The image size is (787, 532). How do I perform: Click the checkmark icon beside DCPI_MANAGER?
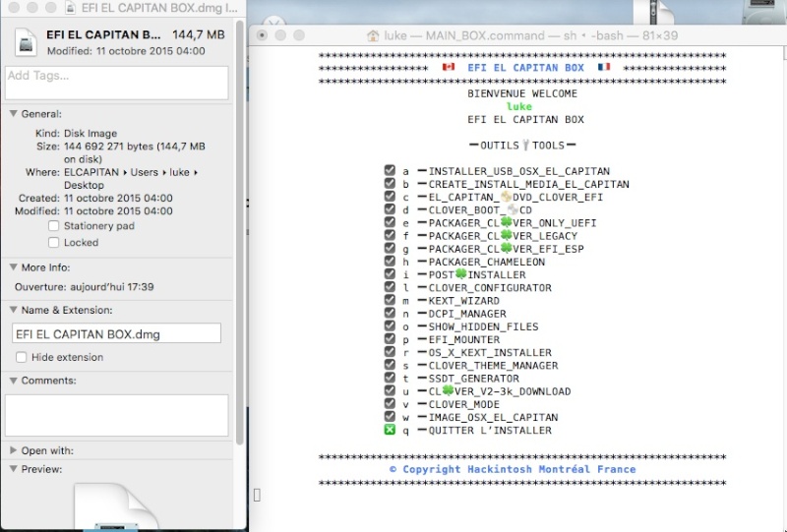point(390,313)
